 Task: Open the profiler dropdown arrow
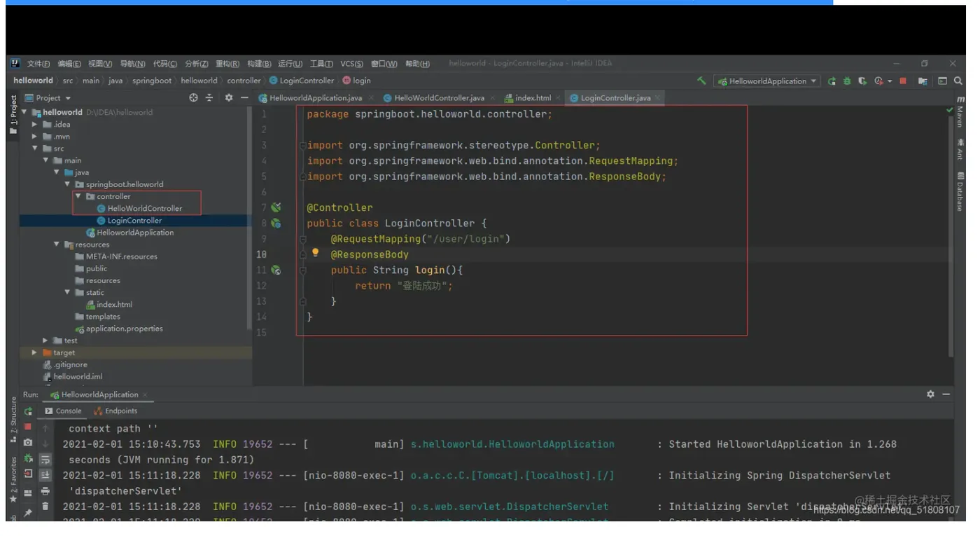(890, 81)
